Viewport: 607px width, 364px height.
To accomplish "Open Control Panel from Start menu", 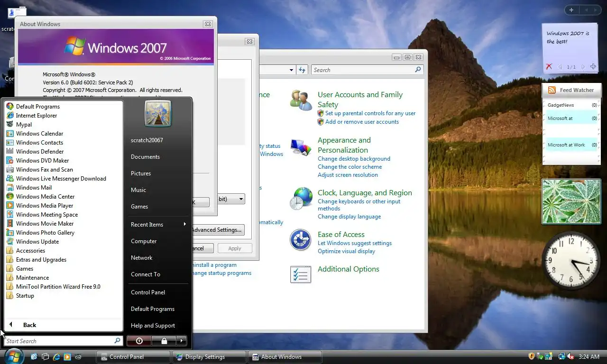I will 148,292.
